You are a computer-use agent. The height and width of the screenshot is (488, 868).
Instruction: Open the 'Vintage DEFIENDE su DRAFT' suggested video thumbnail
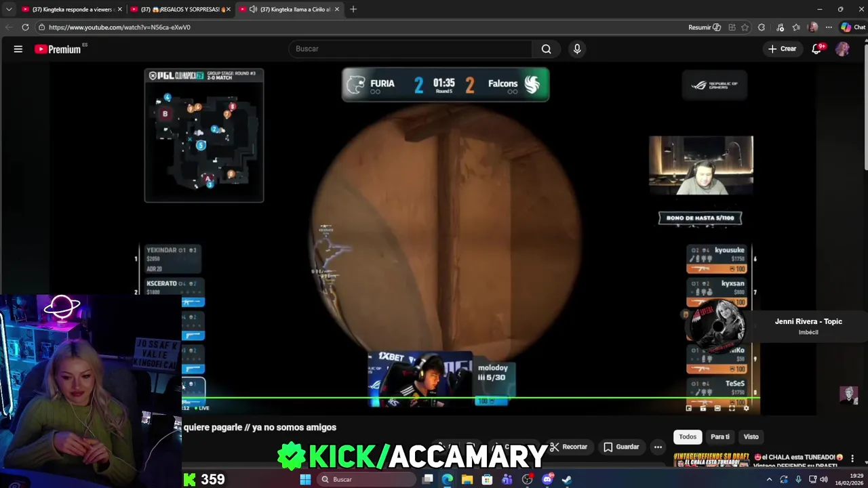(711, 460)
